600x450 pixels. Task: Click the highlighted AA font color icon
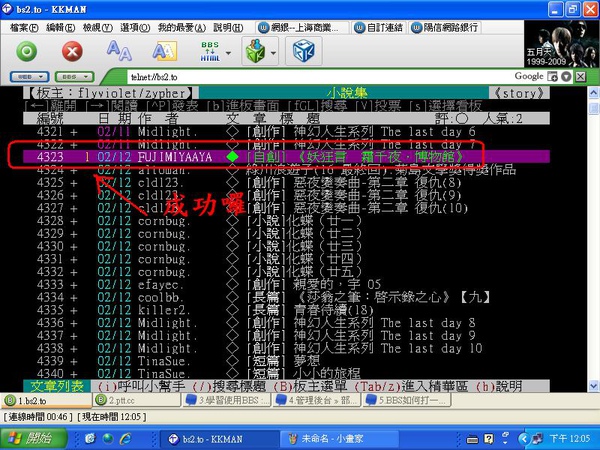click(165, 51)
